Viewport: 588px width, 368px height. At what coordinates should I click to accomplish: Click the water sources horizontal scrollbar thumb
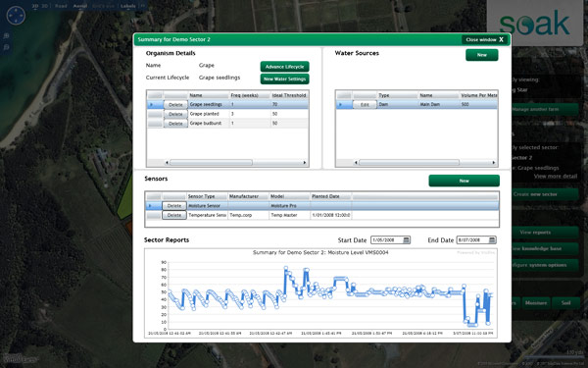click(x=409, y=163)
